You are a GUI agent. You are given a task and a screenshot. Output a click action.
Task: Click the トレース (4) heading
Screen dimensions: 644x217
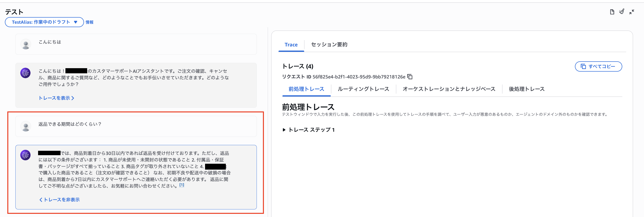tap(298, 66)
